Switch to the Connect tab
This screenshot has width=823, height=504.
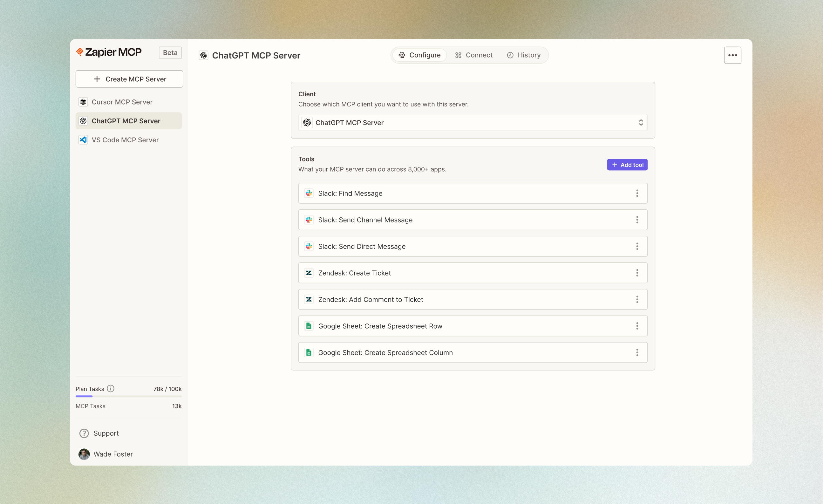coord(474,55)
